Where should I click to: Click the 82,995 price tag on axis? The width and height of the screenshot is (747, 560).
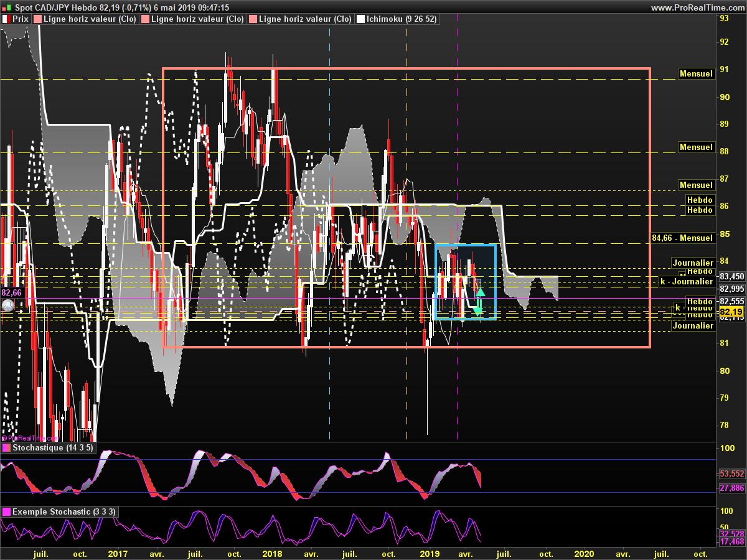[731, 289]
